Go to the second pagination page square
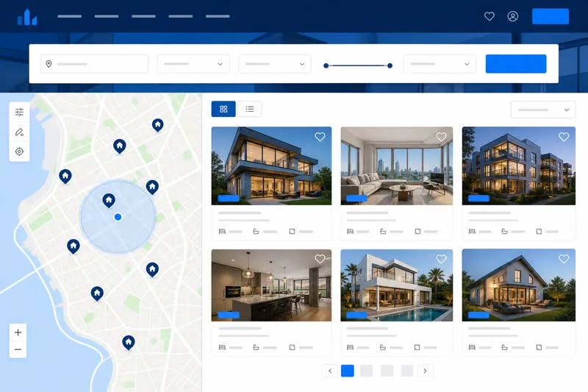 366,371
